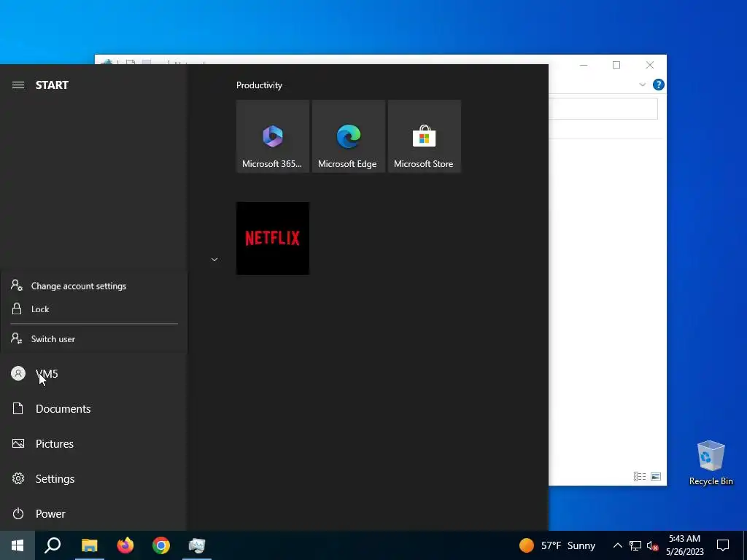This screenshot has width=747, height=560.
Task: Open the Recycle Bin desktop icon
Action: point(711,463)
